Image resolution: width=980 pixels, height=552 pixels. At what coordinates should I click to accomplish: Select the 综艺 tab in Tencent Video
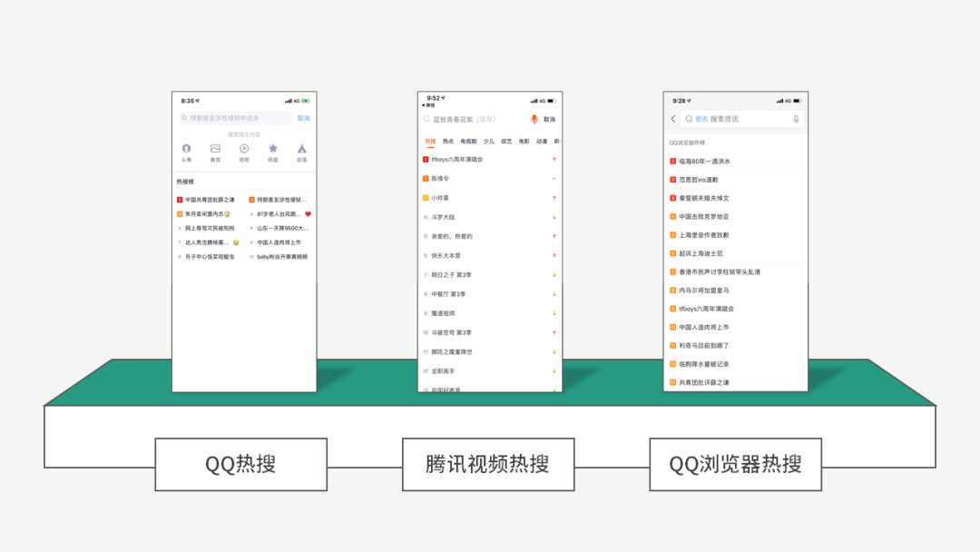pos(506,142)
